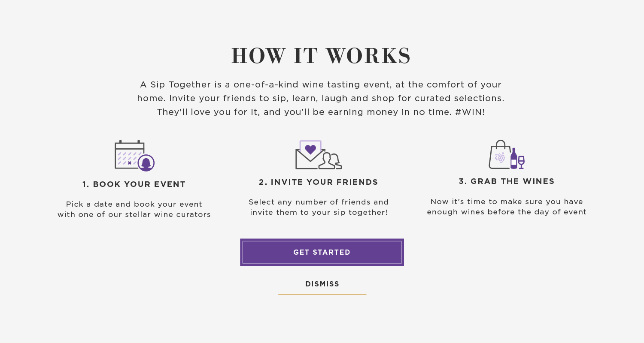
Task: Click the shopping bag with grapes icon
Action: (x=499, y=154)
